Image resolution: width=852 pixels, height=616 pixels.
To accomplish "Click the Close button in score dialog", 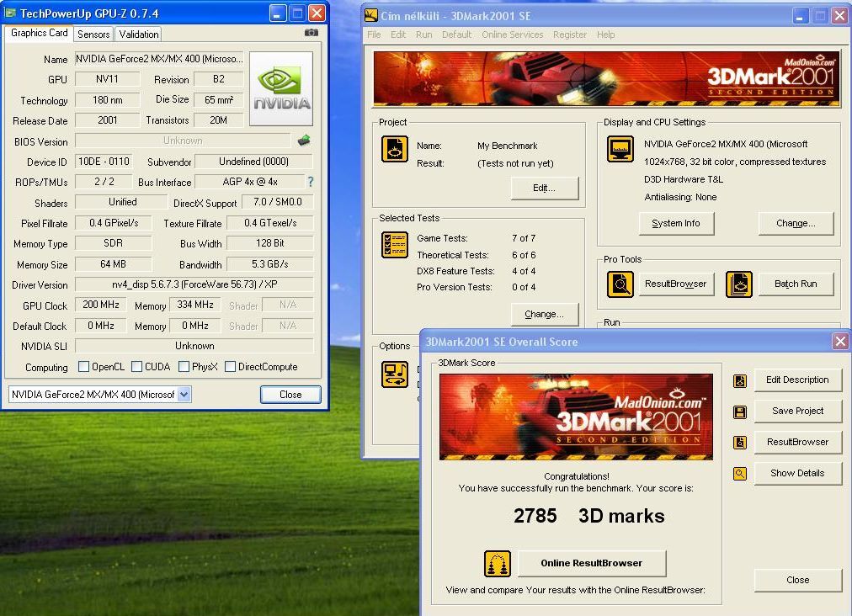I will tap(797, 580).
